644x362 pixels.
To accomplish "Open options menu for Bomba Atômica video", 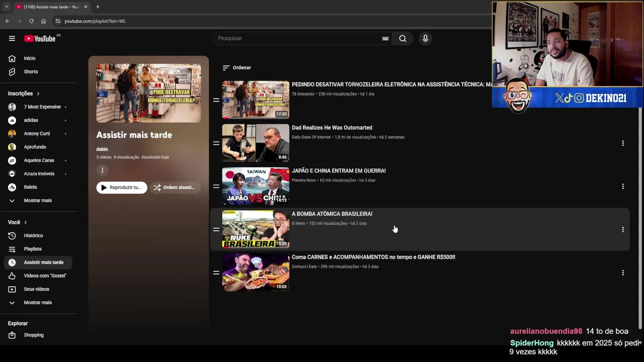I will (623, 230).
